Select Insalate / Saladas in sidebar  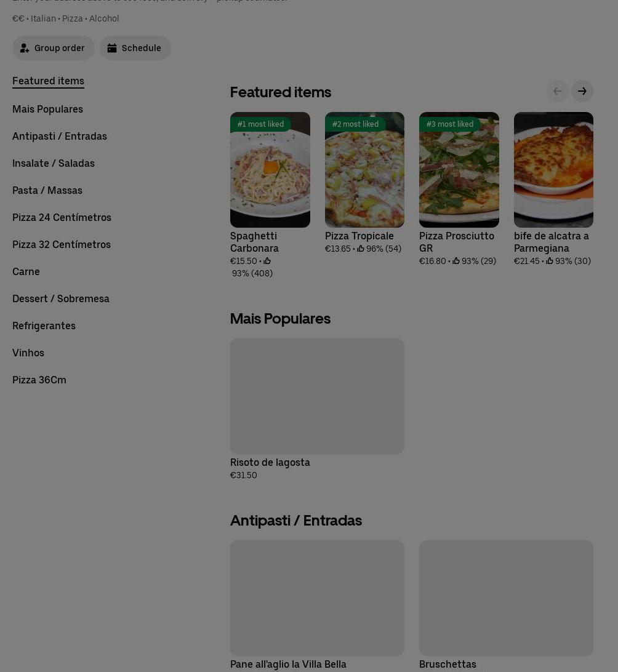click(54, 163)
